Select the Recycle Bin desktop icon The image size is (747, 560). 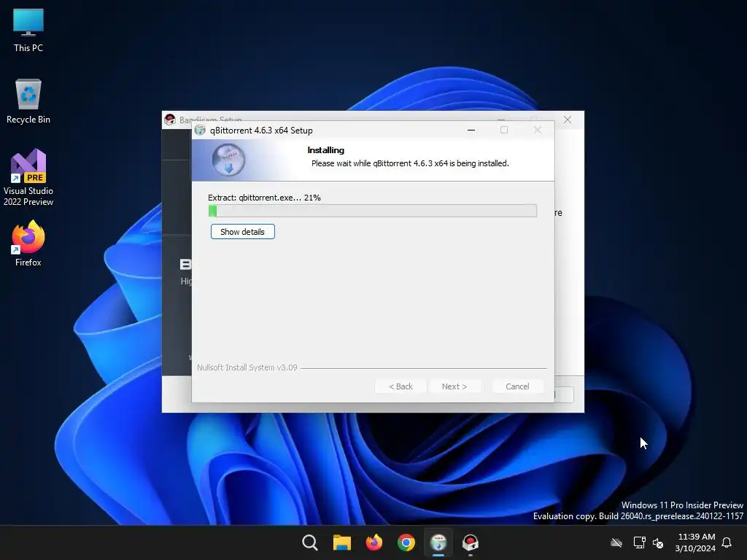(x=28, y=101)
